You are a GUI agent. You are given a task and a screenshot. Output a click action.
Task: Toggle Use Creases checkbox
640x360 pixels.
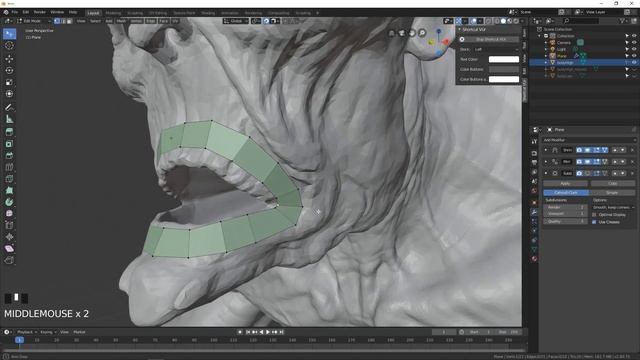tap(594, 222)
